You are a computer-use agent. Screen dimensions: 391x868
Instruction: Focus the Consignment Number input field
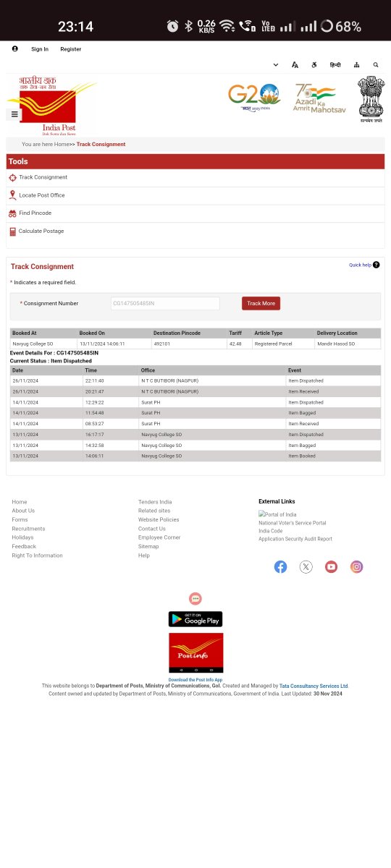pyautogui.click(x=165, y=303)
